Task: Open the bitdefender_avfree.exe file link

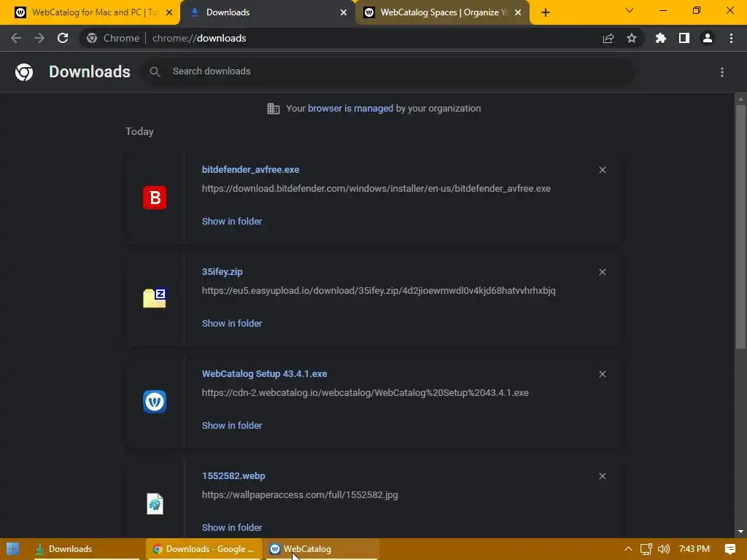Action: point(251,169)
